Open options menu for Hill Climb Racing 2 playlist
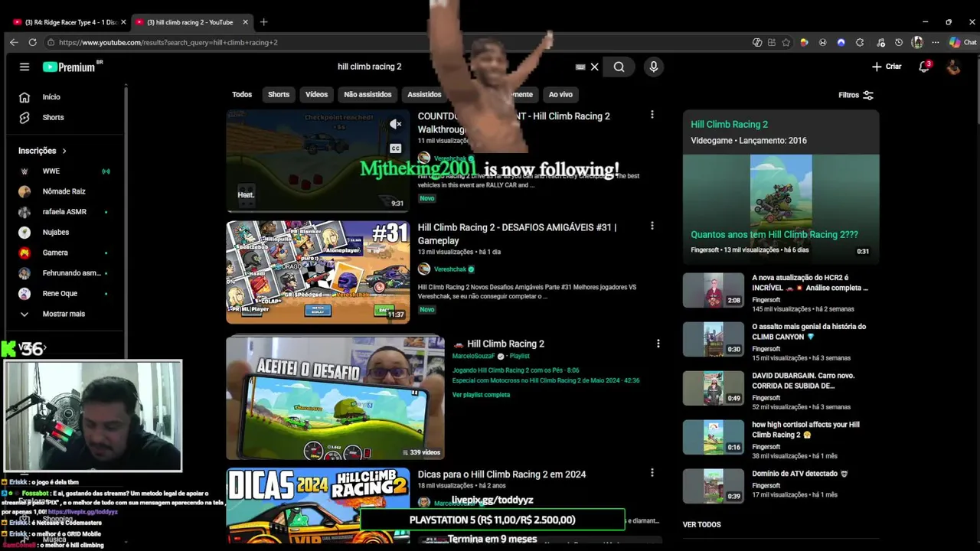980x551 pixels. [x=658, y=344]
